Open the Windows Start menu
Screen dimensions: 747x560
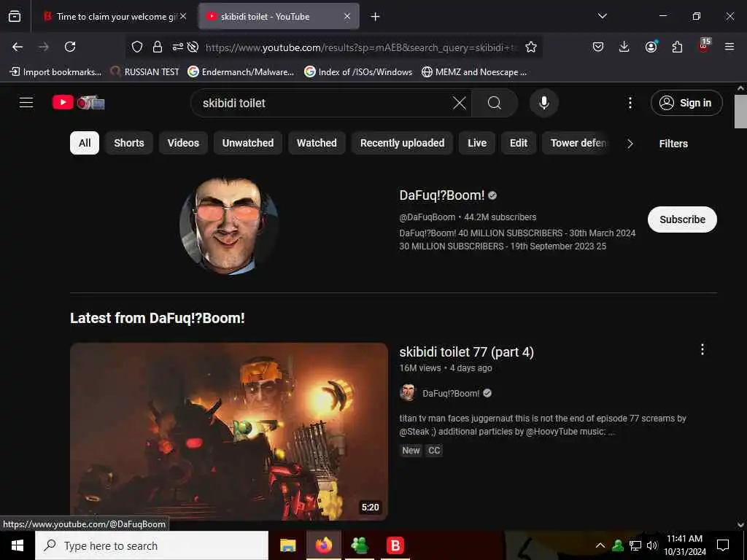pyautogui.click(x=18, y=545)
